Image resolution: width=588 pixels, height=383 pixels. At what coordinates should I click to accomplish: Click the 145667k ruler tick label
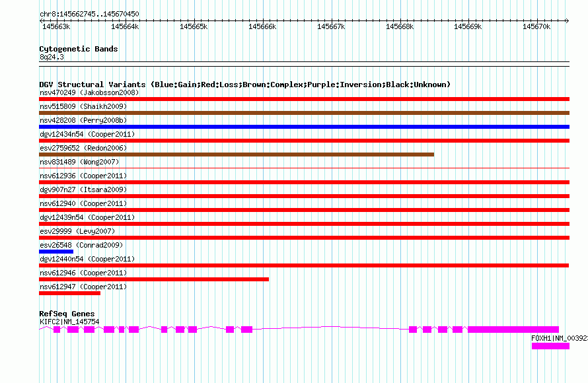tap(331, 26)
